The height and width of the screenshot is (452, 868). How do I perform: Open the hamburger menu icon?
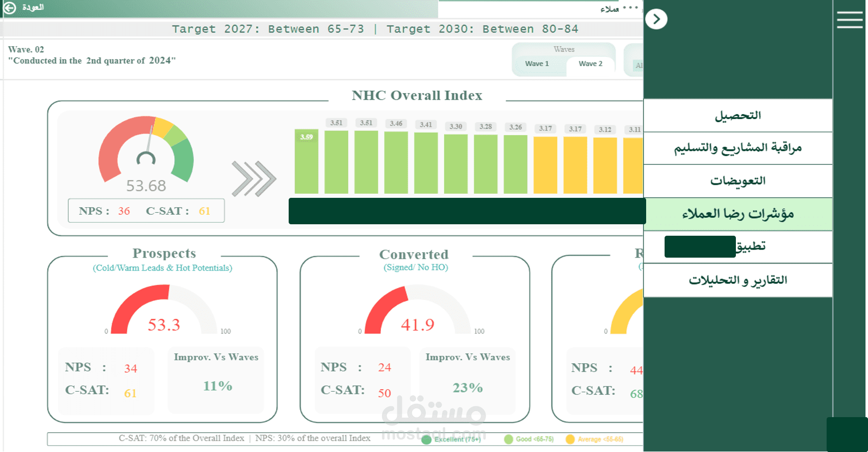click(x=850, y=20)
